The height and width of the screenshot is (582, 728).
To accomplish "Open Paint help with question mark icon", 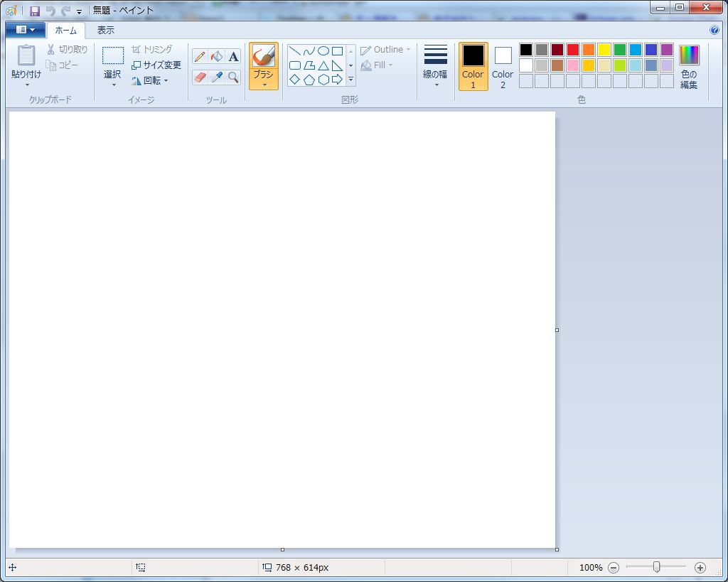I will click(714, 30).
